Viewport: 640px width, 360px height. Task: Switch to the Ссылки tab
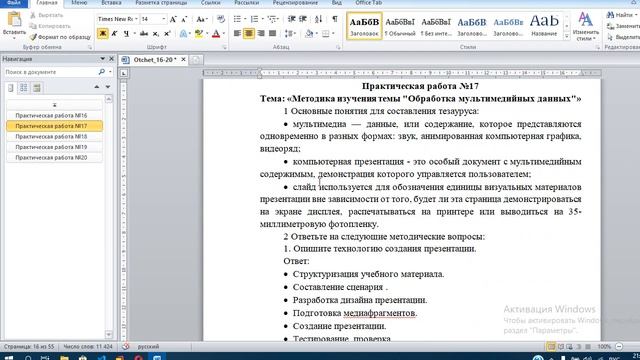(x=211, y=3)
